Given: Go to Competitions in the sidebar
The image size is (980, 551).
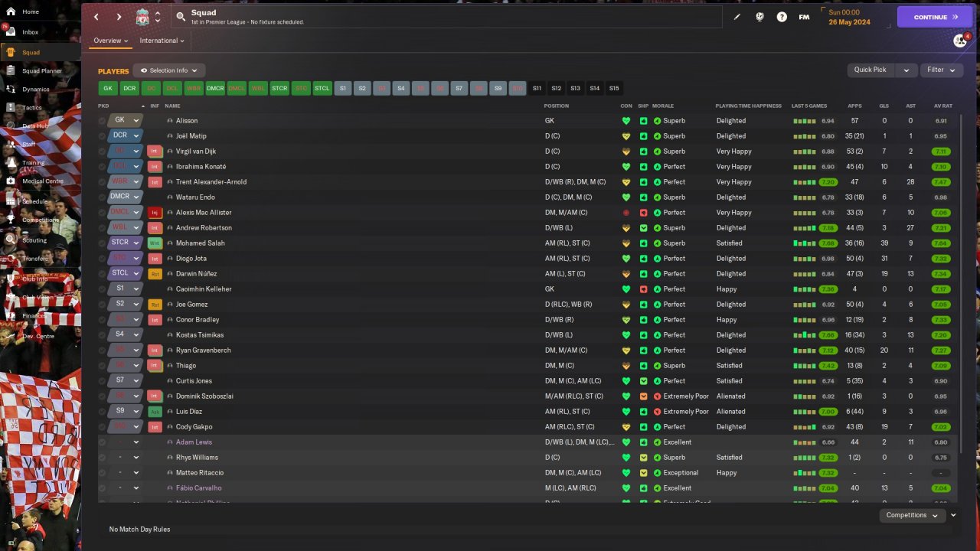Looking at the screenshot, I should [x=40, y=220].
